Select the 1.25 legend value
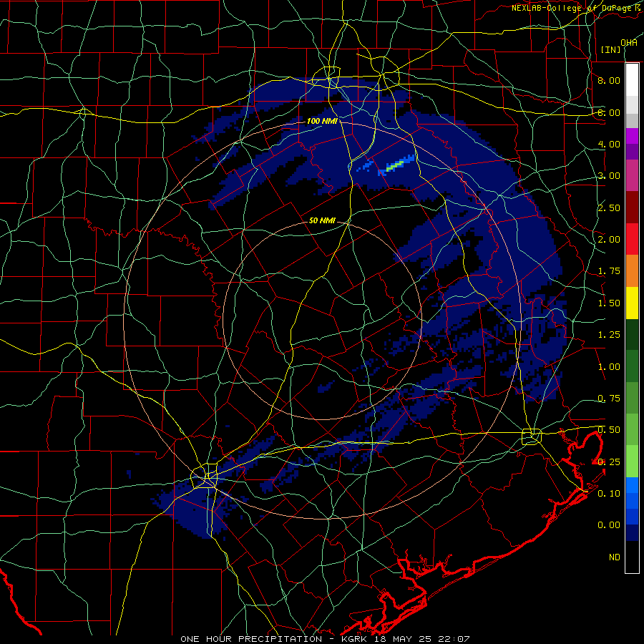644x644 pixels. [609, 335]
